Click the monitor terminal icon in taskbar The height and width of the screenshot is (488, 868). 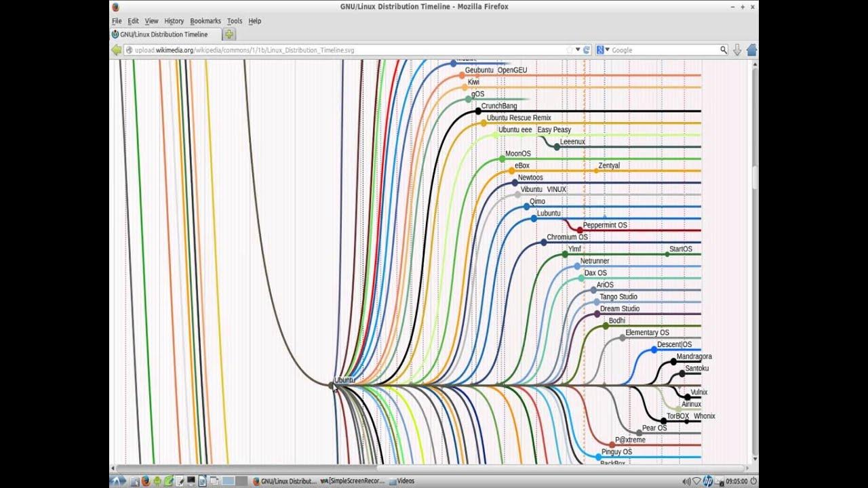coord(191,481)
